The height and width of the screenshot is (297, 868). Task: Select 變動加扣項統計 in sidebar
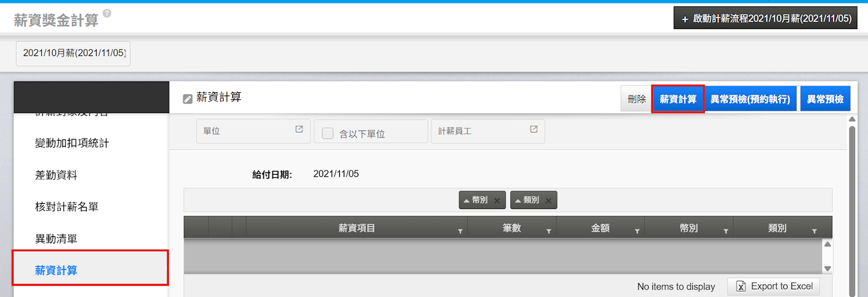tap(72, 143)
